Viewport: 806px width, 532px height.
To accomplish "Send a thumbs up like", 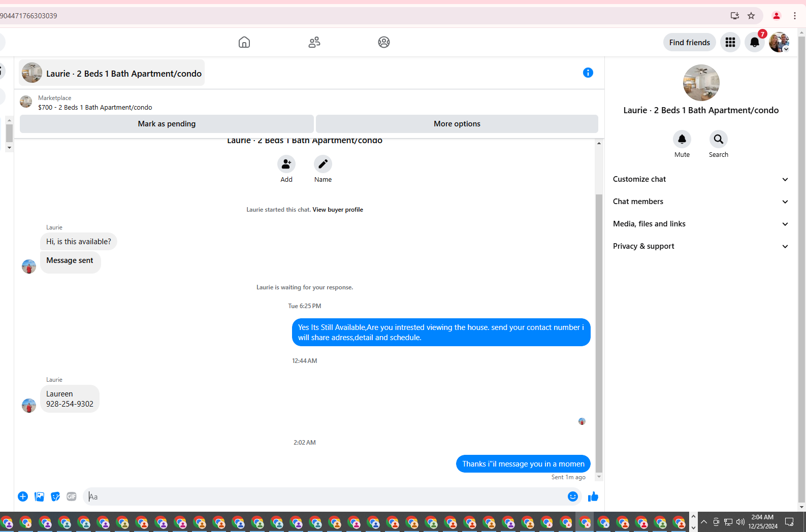I will pyautogui.click(x=593, y=496).
